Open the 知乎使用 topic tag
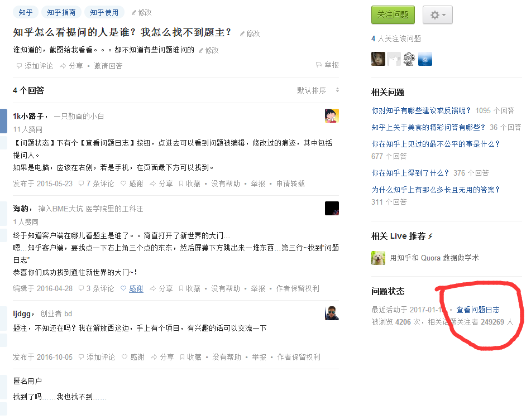531x420 pixels. (x=104, y=12)
